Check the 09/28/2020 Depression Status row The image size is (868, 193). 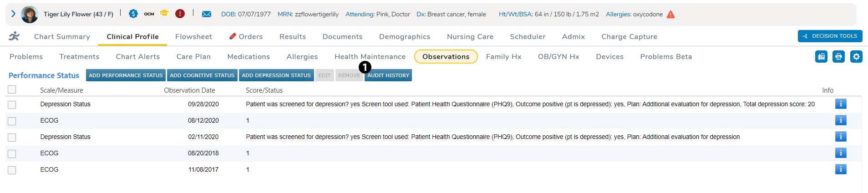12,105
